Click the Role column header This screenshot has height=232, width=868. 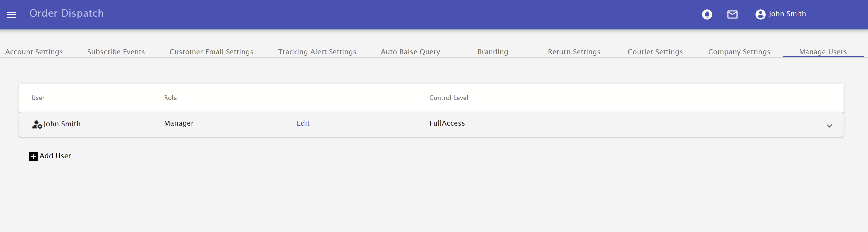pos(170,98)
